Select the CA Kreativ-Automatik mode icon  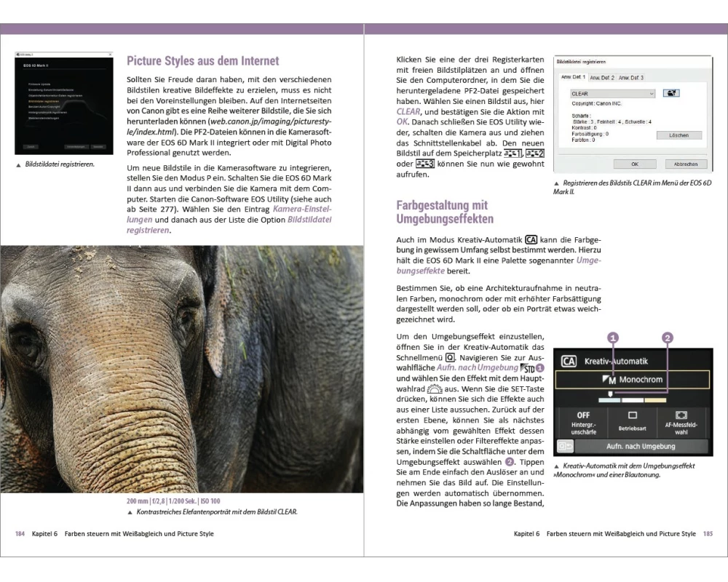point(569,360)
